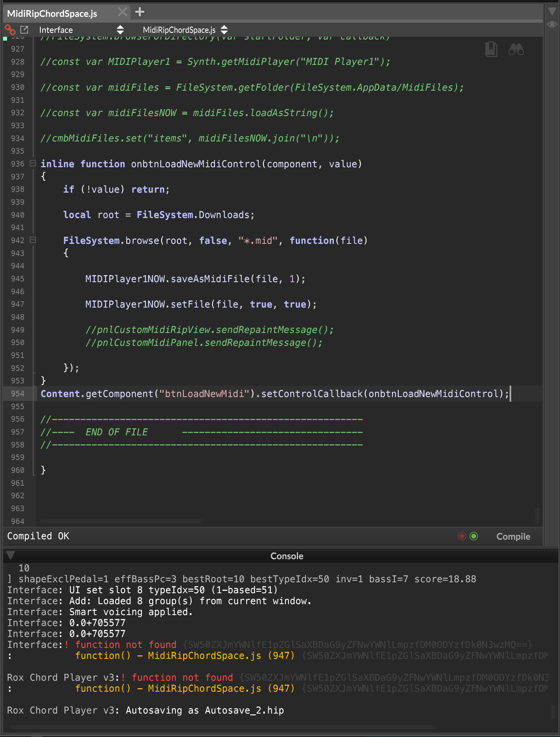Click the MIDIPlayer1NOW.setFile code line
Viewport: 560px width, 737px height.
point(201,304)
